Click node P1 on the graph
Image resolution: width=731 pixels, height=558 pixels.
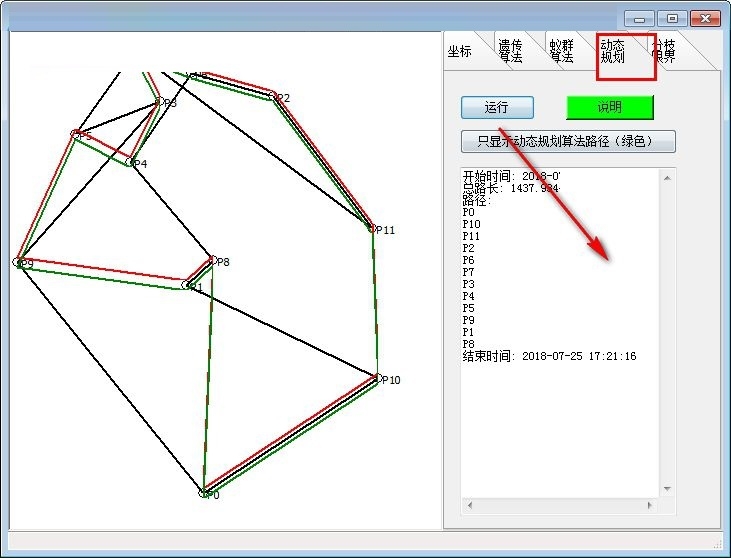186,285
